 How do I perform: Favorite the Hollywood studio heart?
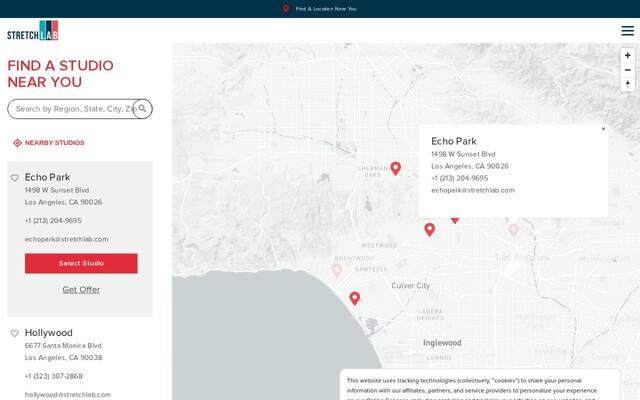[x=15, y=333]
